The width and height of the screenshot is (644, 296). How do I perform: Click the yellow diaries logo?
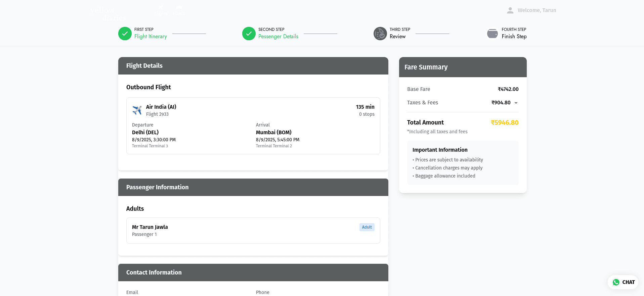108,14
